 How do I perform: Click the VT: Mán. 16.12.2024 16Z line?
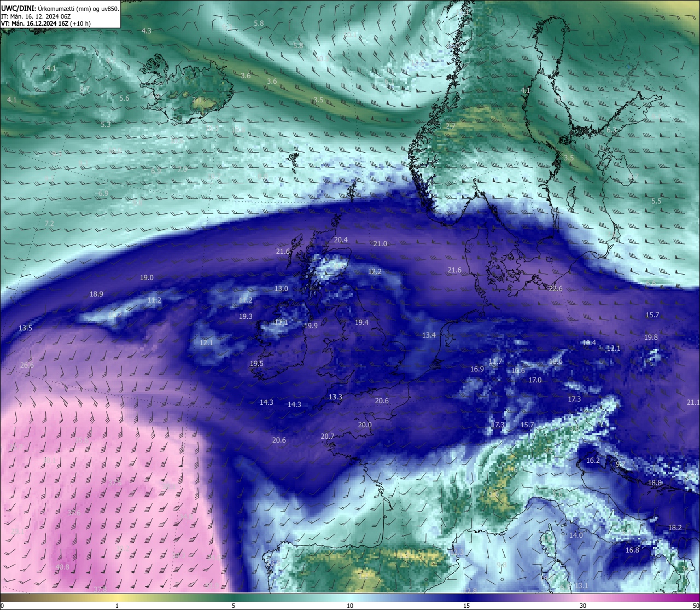(46, 24)
